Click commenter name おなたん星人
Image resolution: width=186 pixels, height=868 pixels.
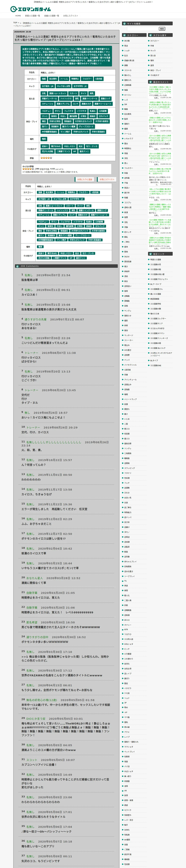[x=34, y=578]
